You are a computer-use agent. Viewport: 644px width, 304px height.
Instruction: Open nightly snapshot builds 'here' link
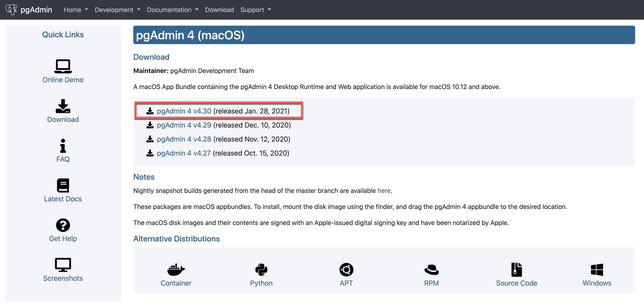tap(384, 191)
